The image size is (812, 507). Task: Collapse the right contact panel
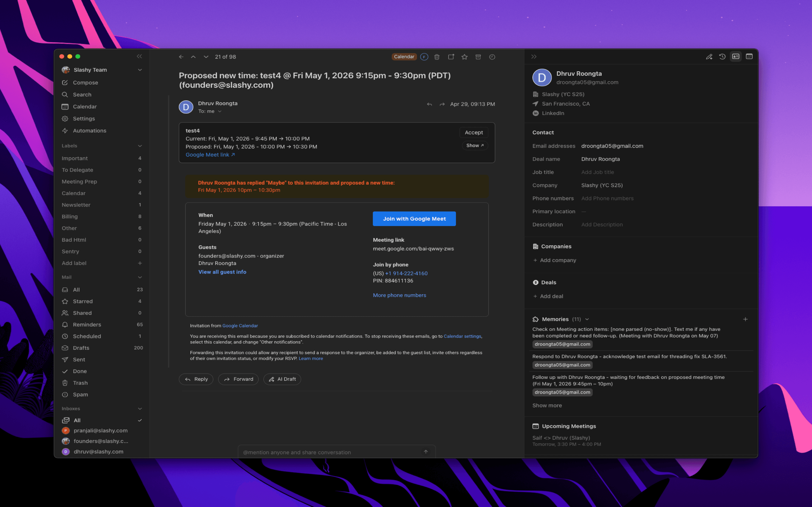pos(534,57)
